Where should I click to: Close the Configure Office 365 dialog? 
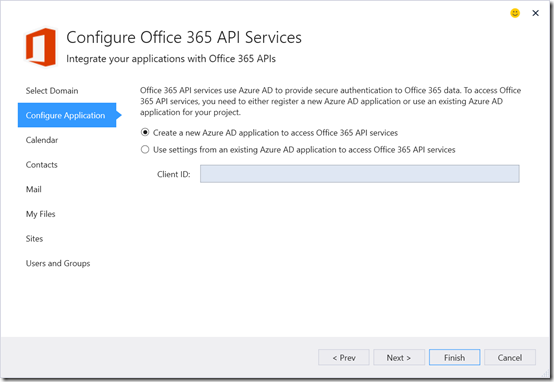click(536, 13)
